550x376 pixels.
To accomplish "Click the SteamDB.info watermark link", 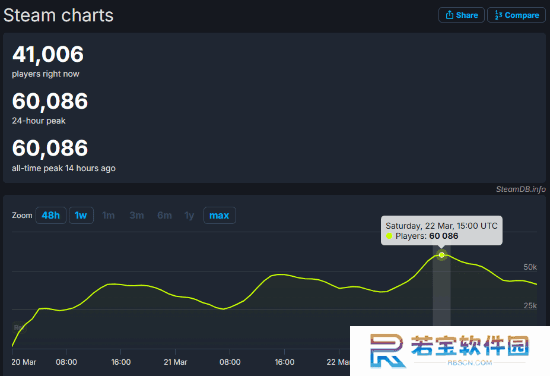I will (x=521, y=189).
